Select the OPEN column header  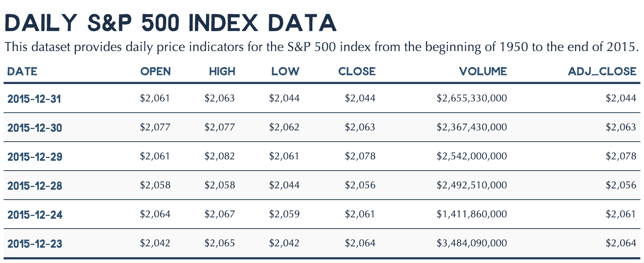coord(156,71)
